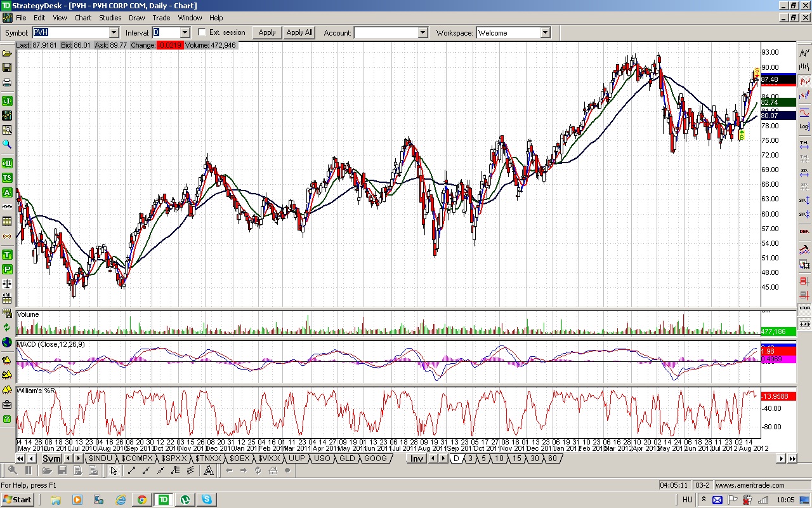The height and width of the screenshot is (508, 812).
Task: Click the green T icon in left toolbar
Action: pos(7,255)
